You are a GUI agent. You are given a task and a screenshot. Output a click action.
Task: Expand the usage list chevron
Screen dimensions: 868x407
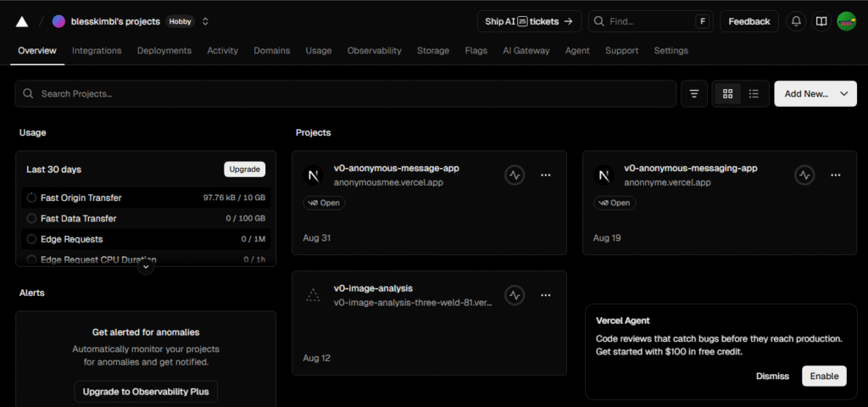[x=146, y=266]
